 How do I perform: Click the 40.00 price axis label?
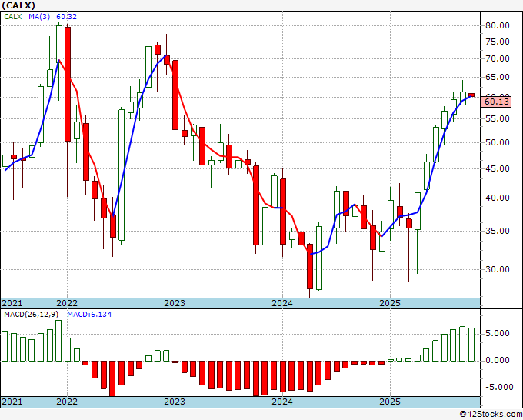[x=498, y=198]
